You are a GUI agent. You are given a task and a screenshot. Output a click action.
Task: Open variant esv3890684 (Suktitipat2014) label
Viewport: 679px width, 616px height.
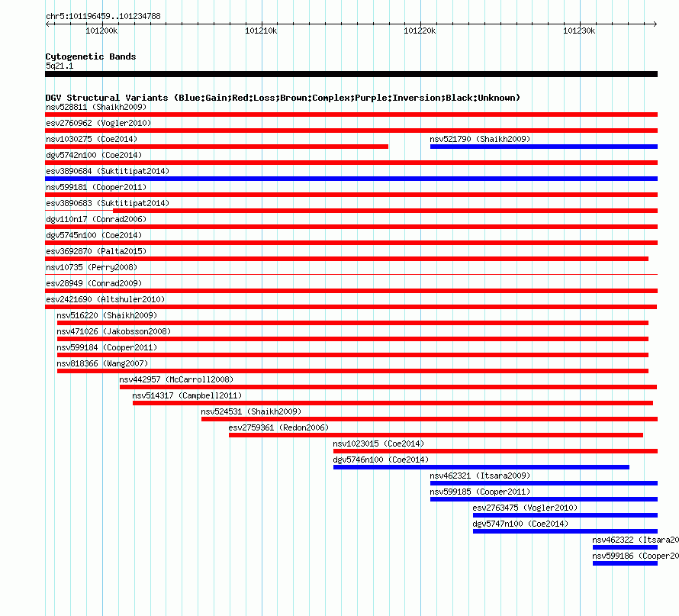[108, 171]
